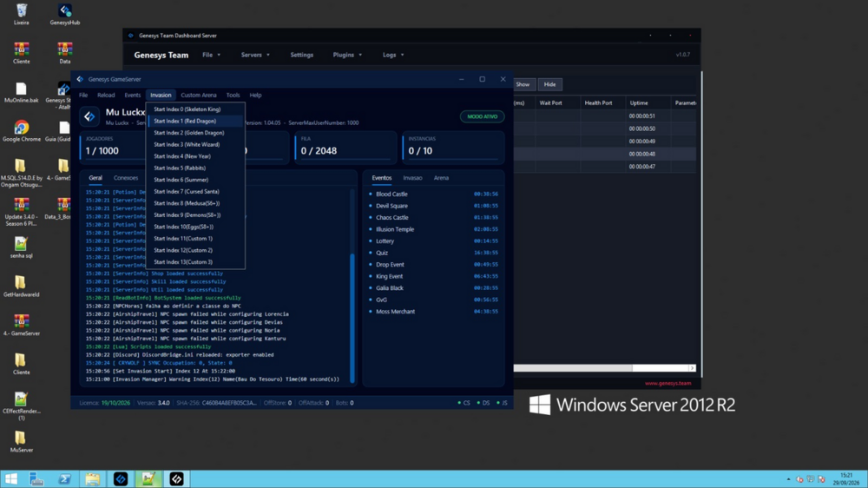Click the horizontal scrollbar right arrow
This screenshot has width=868, height=488.
(x=692, y=368)
